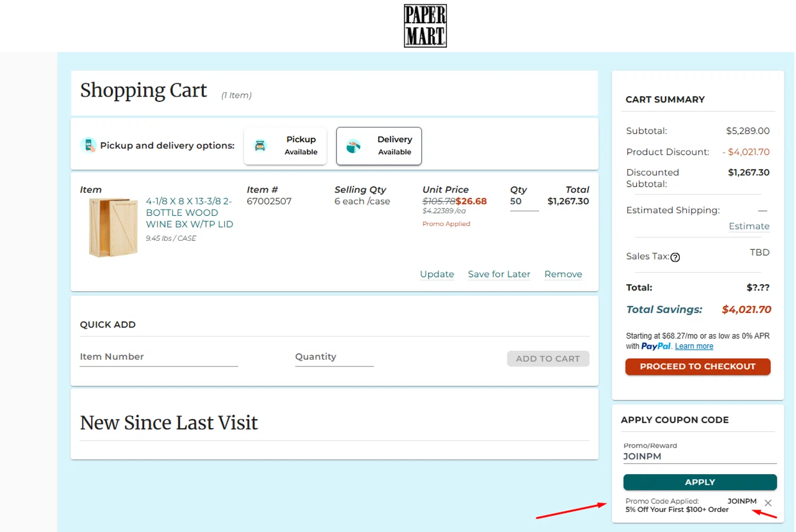The height and width of the screenshot is (532, 796).
Task: Click the Pickup car icon
Action: pos(260,145)
